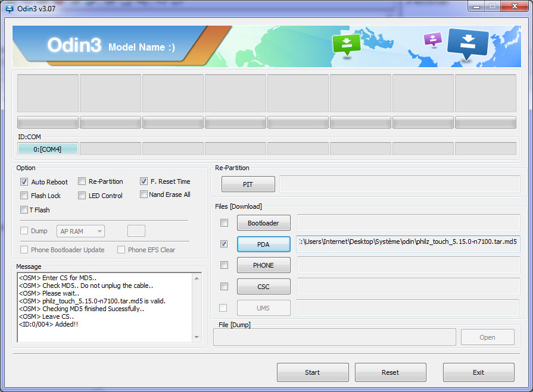Toggle Phone EFS Clear checkbox

[x=121, y=249]
